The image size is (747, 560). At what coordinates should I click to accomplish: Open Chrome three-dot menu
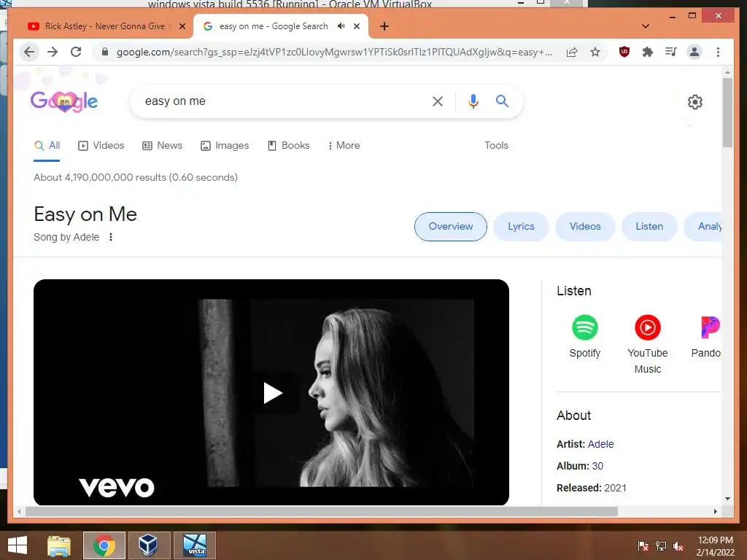pos(718,52)
